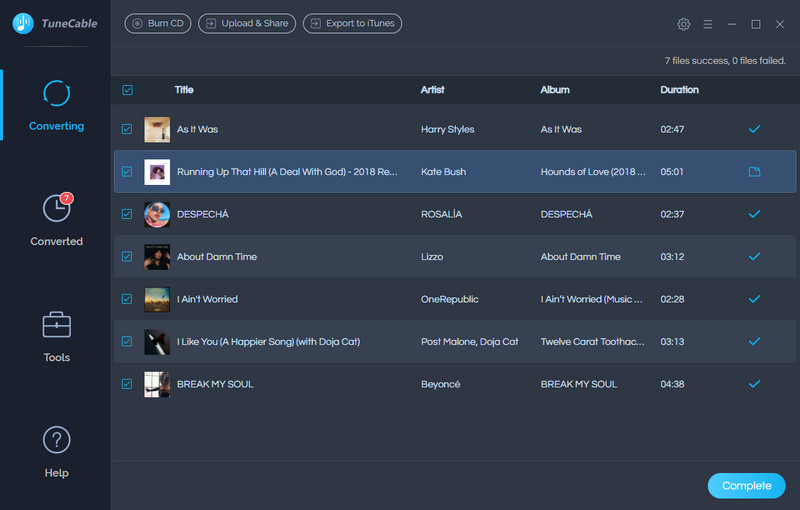Click the Duration column header
800x510 pixels.
680,90
